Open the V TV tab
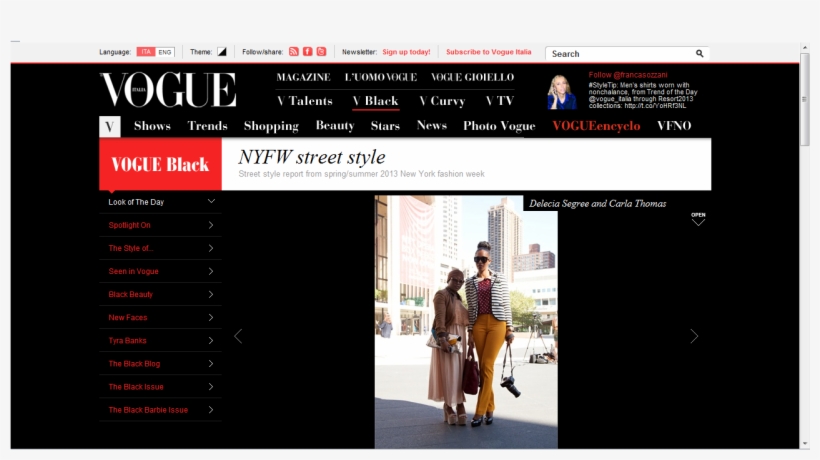 [x=500, y=101]
